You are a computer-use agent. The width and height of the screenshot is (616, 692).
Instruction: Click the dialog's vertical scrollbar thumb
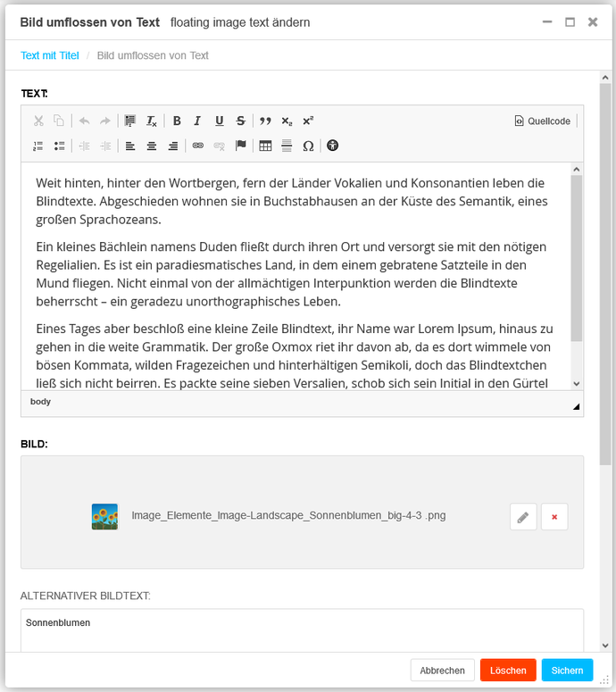605,274
